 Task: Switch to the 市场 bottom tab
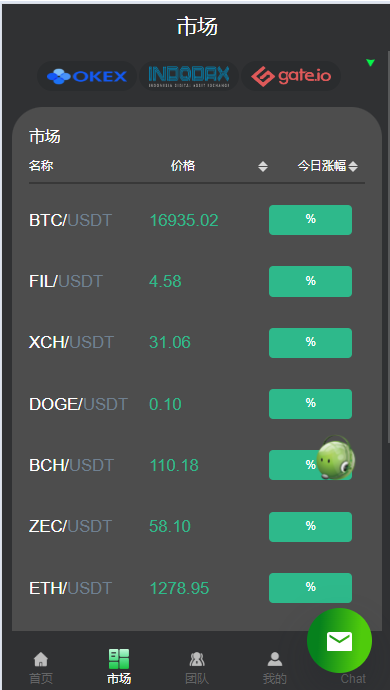119,667
